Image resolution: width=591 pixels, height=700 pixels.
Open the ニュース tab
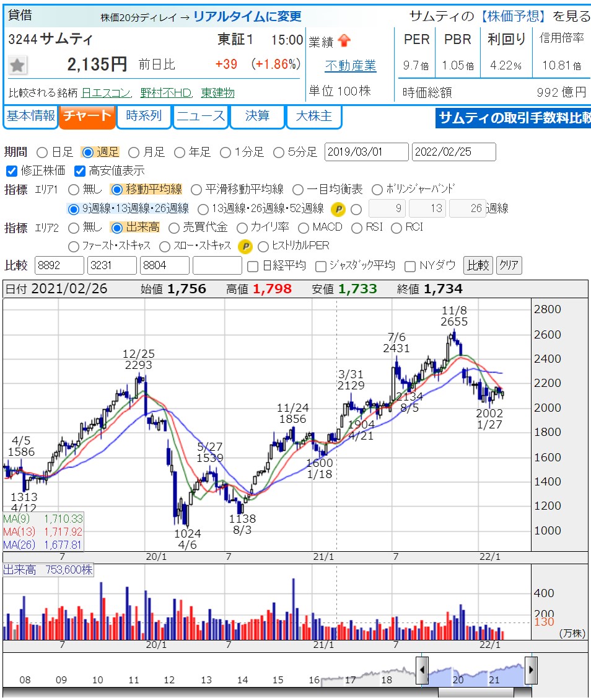[201, 116]
